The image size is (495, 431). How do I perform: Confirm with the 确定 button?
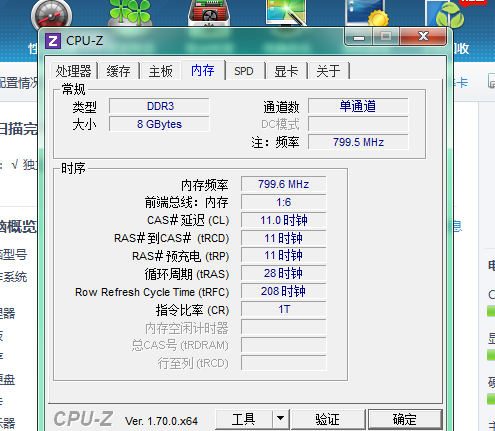(405, 419)
